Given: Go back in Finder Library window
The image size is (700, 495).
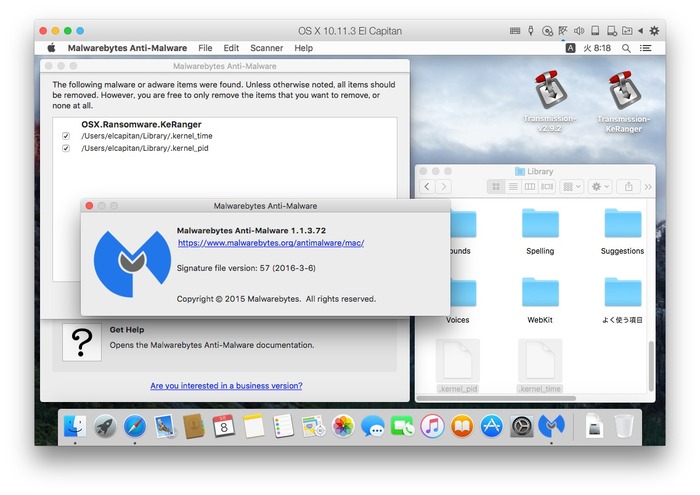Looking at the screenshot, I should pos(427,186).
